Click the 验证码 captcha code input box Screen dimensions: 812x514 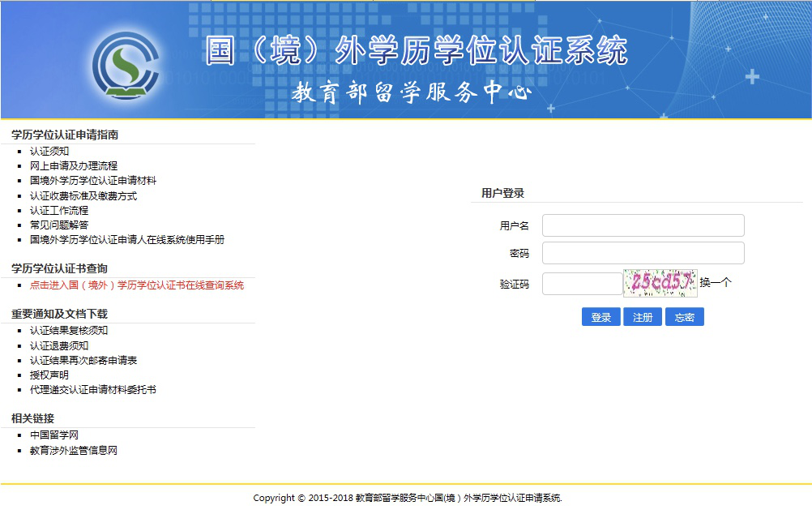[582, 284]
